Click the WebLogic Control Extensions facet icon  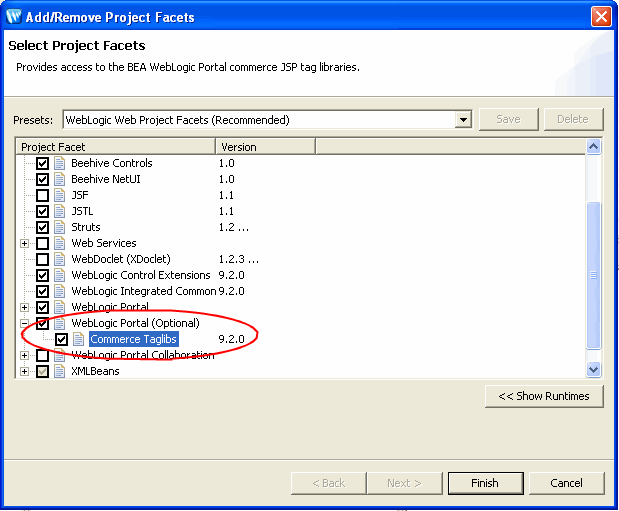coord(60,275)
